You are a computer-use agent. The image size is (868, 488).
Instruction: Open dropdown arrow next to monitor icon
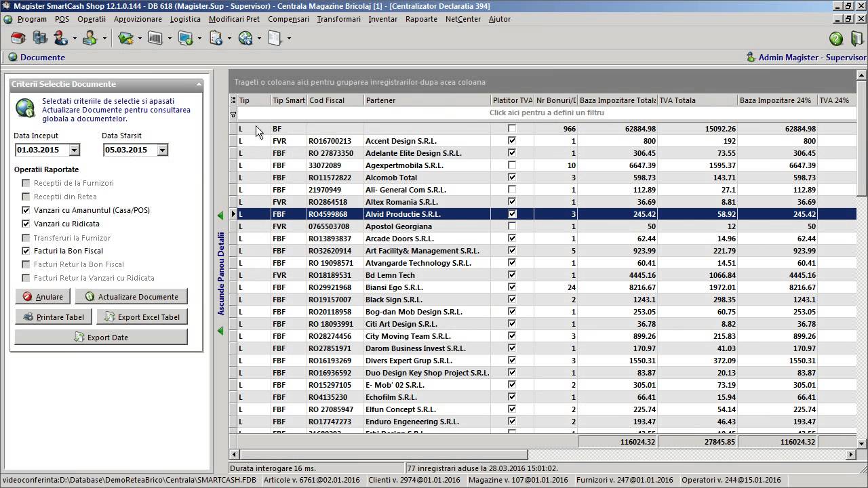click(x=199, y=39)
